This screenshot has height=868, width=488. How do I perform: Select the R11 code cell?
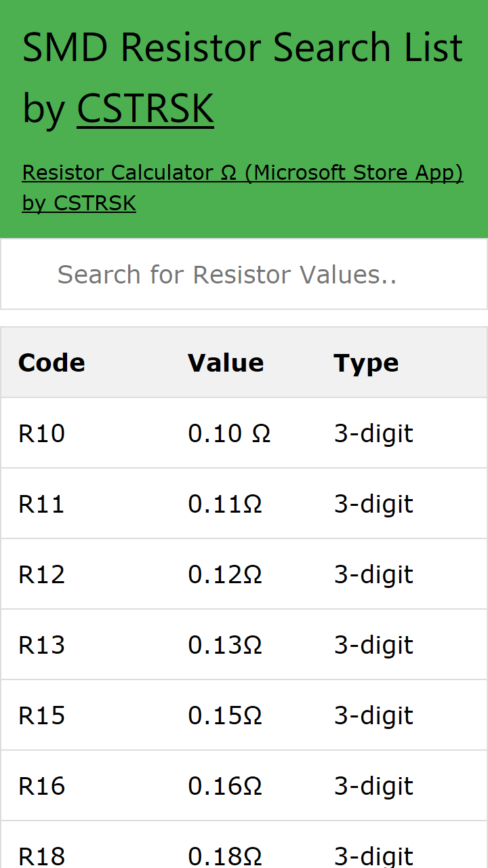[x=42, y=504]
